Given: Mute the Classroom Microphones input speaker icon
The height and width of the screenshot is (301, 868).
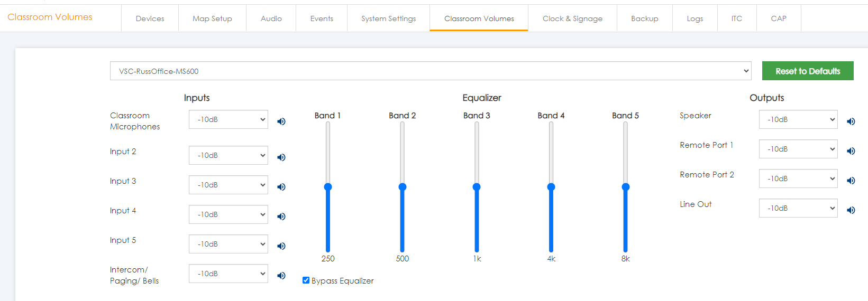Looking at the screenshot, I should pyautogui.click(x=281, y=121).
